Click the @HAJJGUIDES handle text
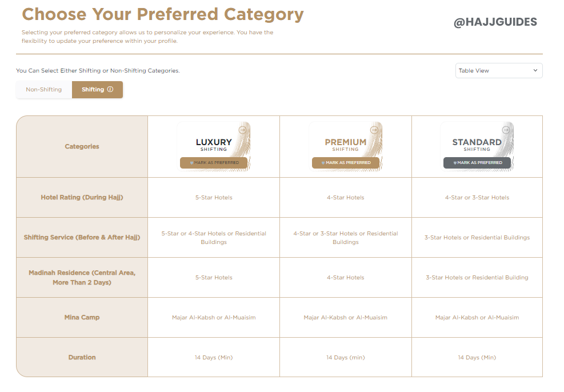Image resolution: width=564 pixels, height=392 pixels. point(495,23)
